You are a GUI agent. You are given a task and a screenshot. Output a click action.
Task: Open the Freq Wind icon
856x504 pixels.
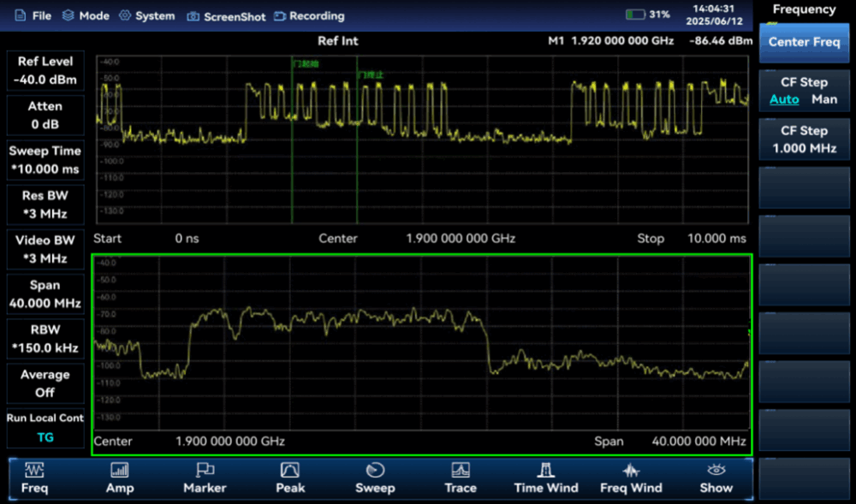click(x=631, y=470)
